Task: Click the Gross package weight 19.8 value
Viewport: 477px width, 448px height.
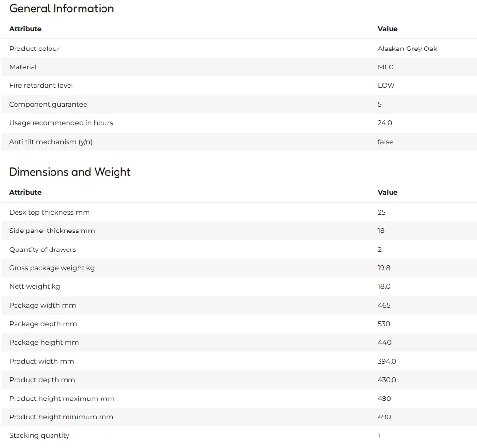Action: [384, 268]
